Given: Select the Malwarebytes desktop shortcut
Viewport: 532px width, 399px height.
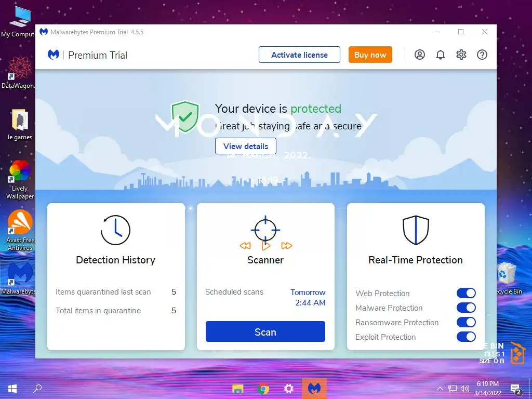Looking at the screenshot, I should [x=19, y=278].
